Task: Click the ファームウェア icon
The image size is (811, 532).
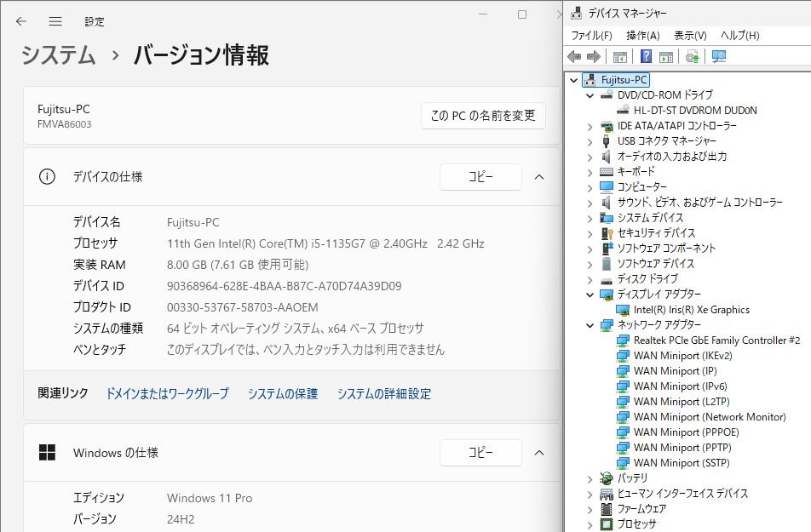Action: coord(607,509)
